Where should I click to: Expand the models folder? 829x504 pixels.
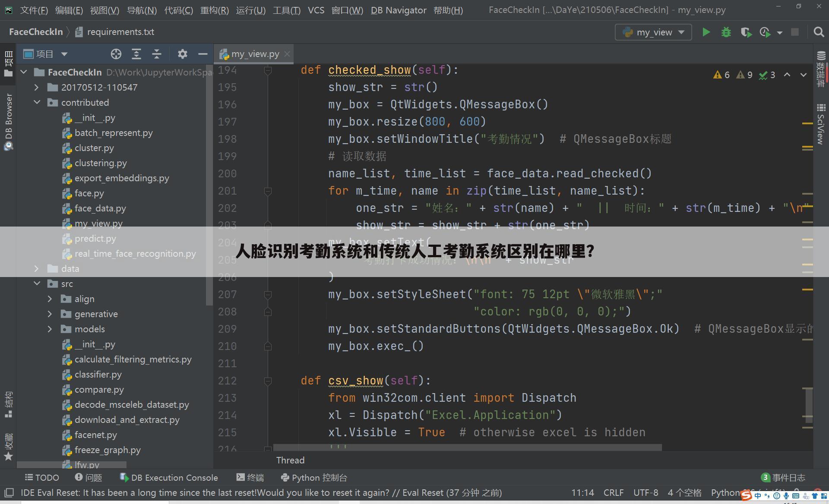click(50, 329)
